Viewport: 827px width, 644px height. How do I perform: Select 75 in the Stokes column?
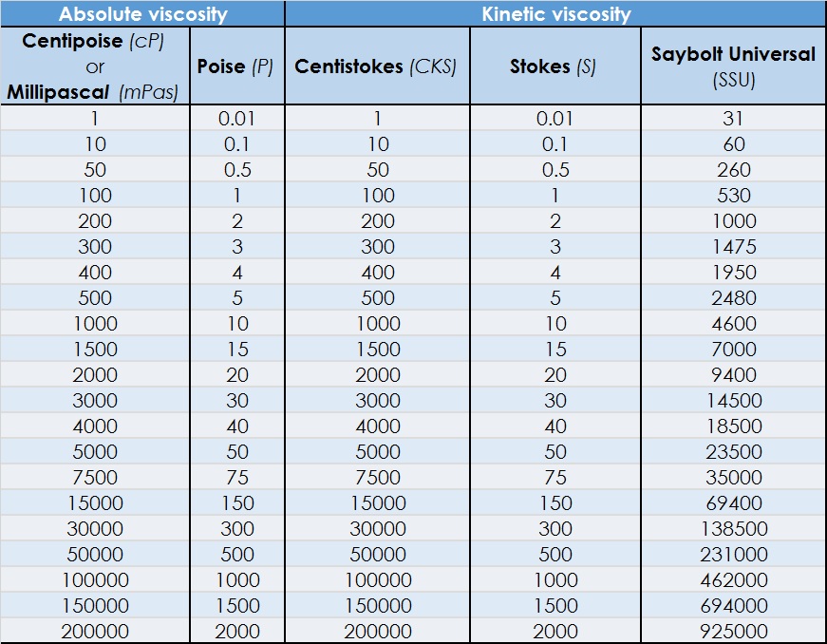click(x=555, y=478)
